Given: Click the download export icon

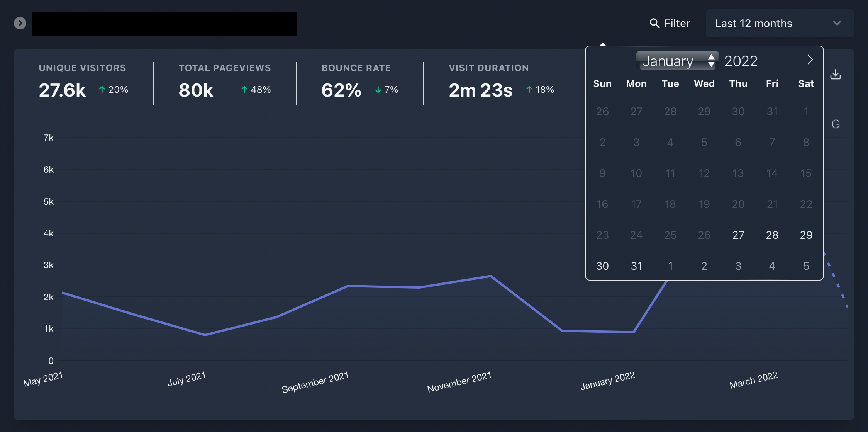Looking at the screenshot, I should pos(835,74).
